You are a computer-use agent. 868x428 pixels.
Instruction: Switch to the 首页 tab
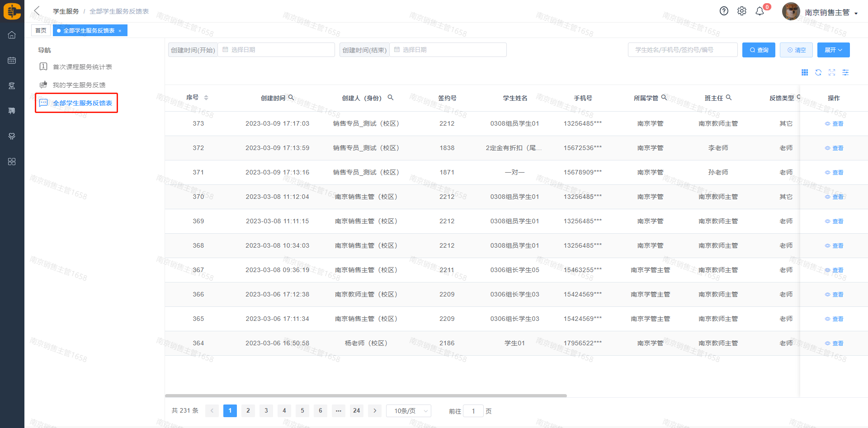pos(41,31)
